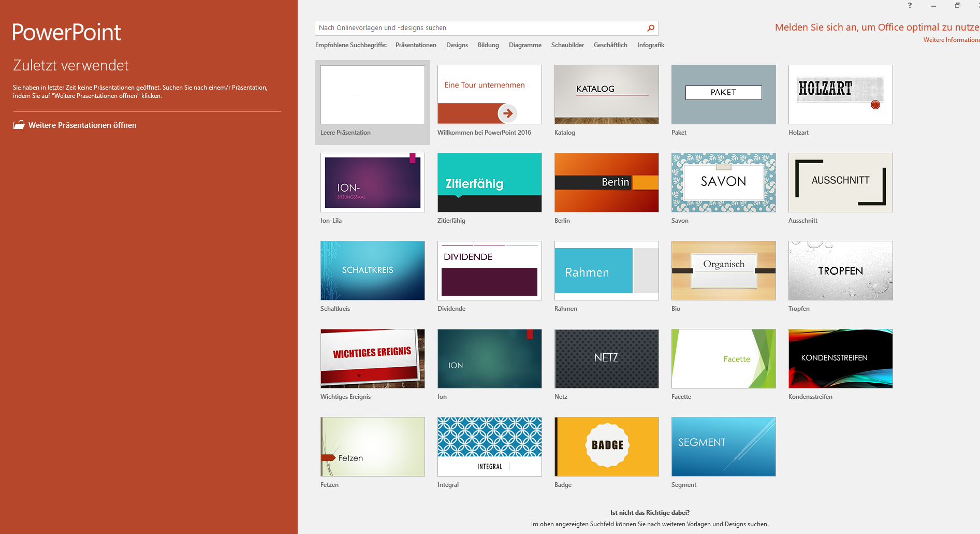Select the Holzart template
980x534 pixels.
click(x=840, y=94)
